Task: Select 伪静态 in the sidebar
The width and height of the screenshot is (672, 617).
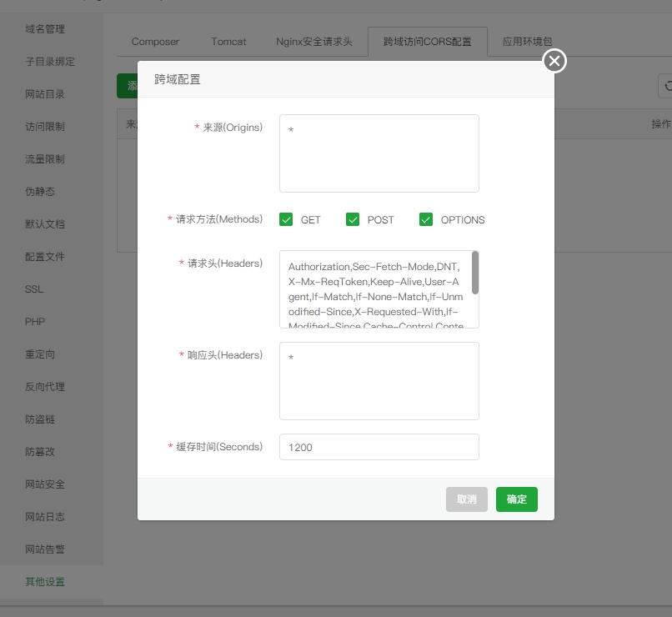Action: tap(40, 192)
